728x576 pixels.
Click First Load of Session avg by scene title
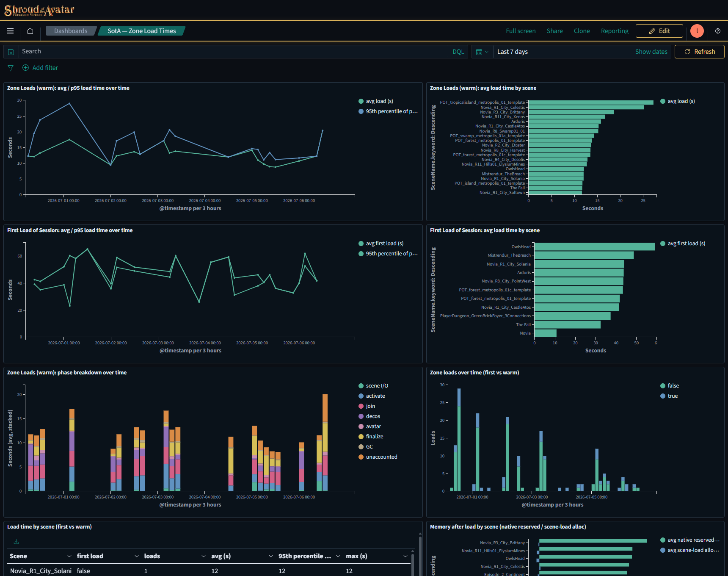coord(485,230)
